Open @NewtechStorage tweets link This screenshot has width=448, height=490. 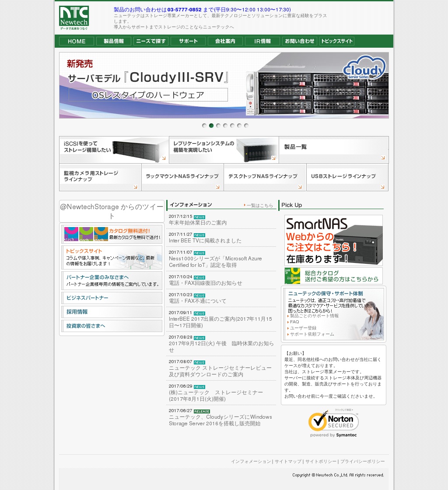click(112, 211)
